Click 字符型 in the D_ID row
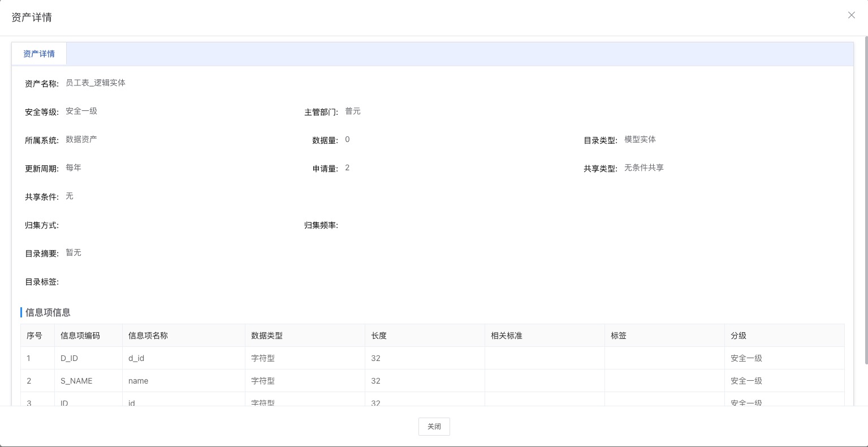The width and height of the screenshot is (868, 447). click(263, 358)
